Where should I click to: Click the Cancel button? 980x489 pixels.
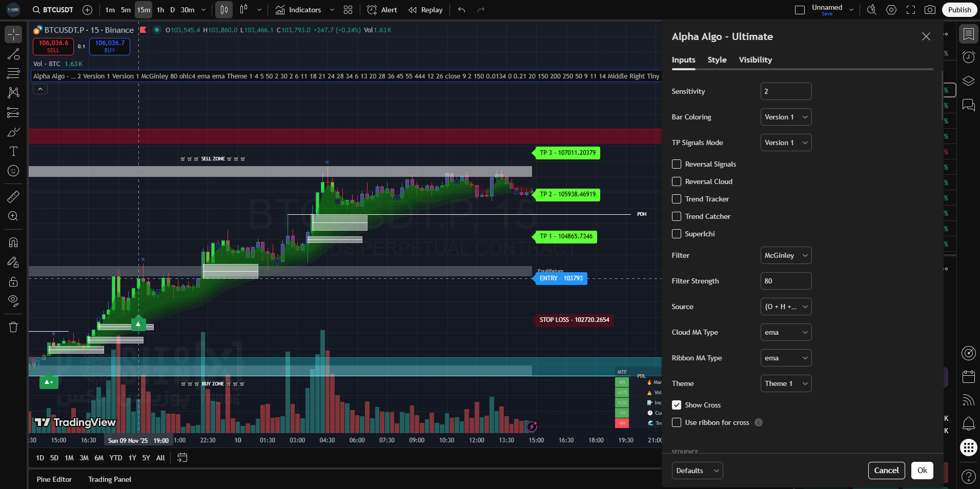[886, 471]
